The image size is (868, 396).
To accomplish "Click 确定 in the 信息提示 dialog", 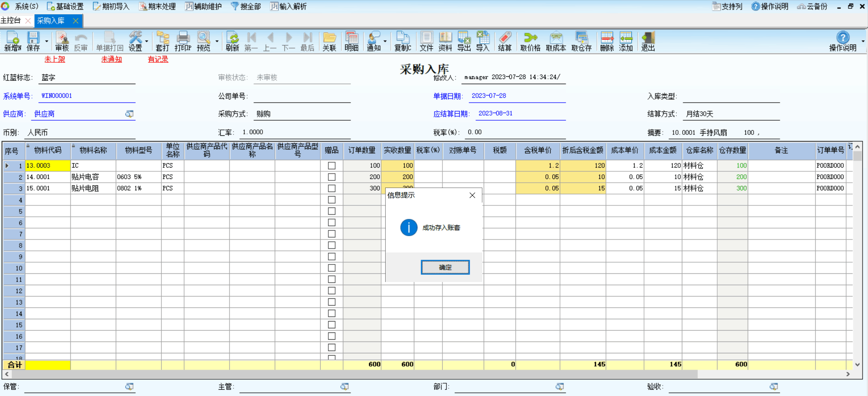I will point(445,267).
